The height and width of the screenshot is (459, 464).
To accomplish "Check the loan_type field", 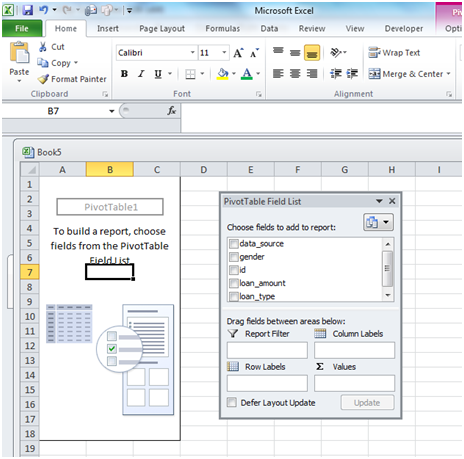I will tap(234, 296).
